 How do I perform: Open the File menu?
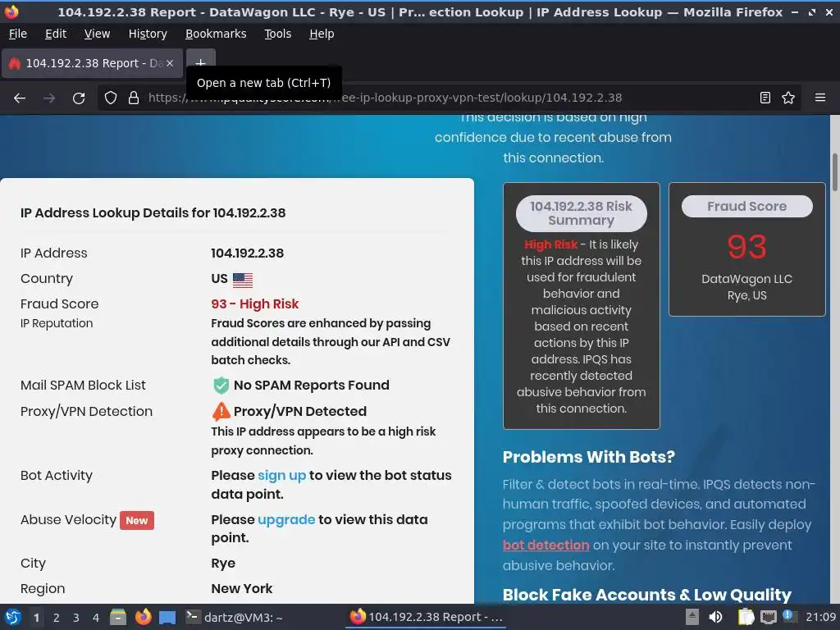(18, 34)
